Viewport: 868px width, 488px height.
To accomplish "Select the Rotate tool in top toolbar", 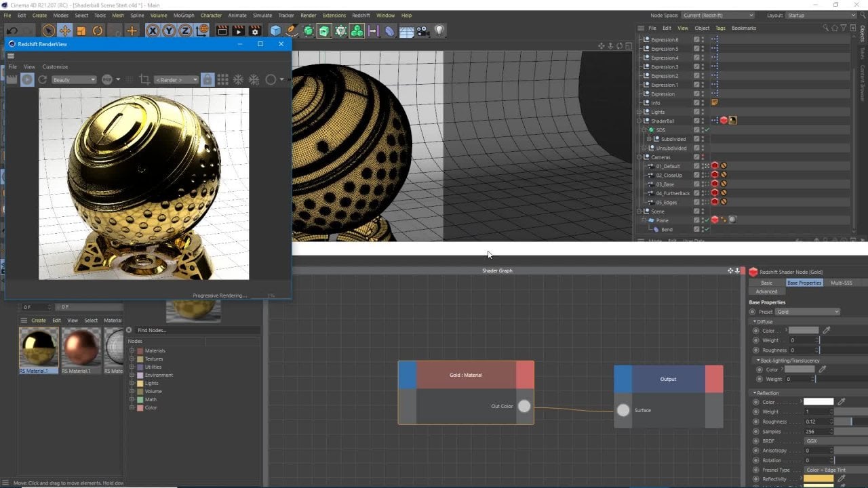I will (98, 30).
